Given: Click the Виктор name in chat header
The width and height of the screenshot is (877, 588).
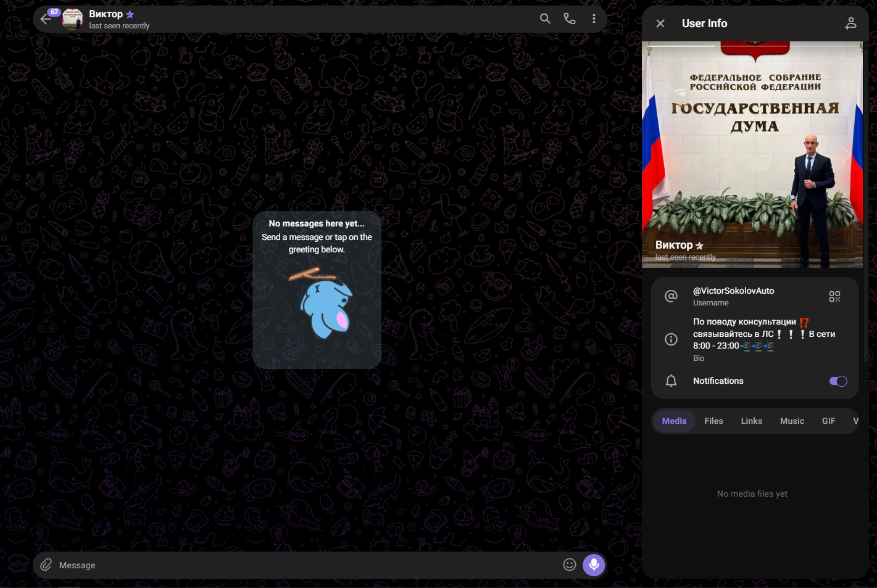Looking at the screenshot, I should [x=106, y=14].
